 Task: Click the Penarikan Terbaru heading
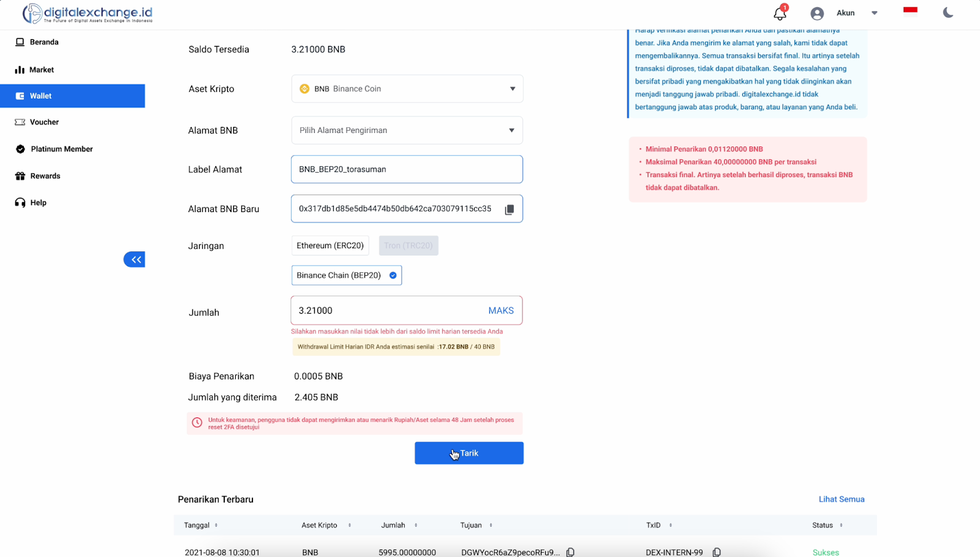(x=216, y=499)
